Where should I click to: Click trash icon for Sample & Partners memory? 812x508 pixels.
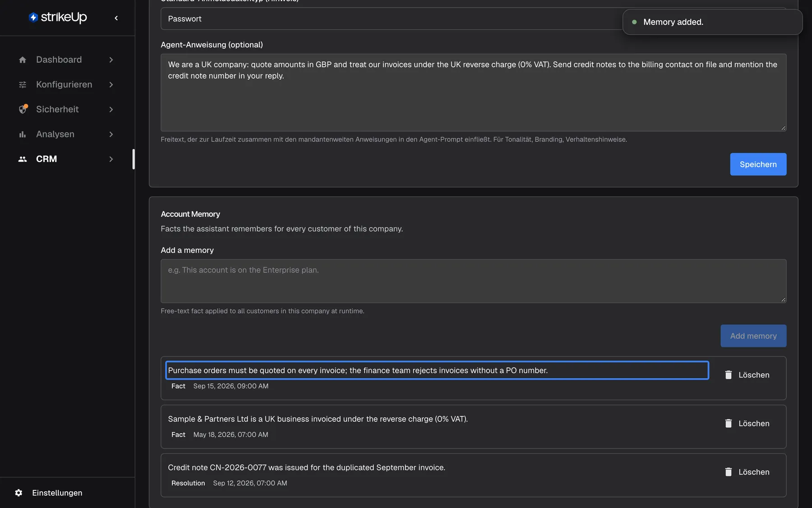[728, 424]
